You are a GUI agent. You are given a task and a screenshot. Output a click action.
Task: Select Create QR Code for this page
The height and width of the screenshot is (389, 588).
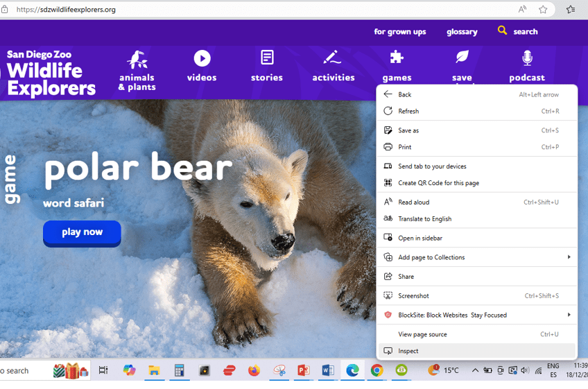(438, 183)
